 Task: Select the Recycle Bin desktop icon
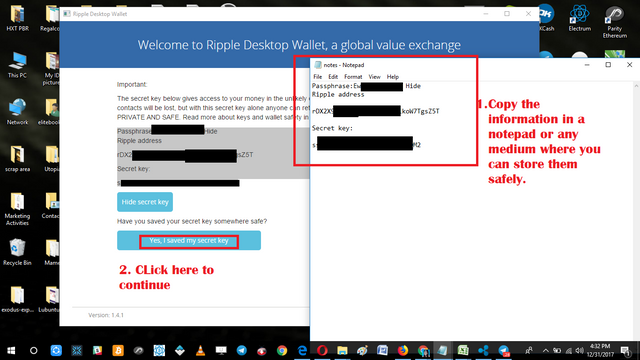coord(17,252)
